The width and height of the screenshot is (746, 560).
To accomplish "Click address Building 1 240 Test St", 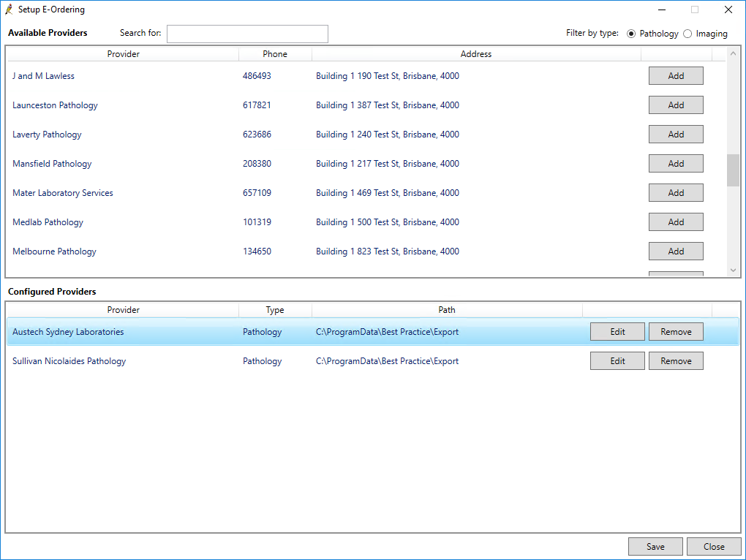I will (388, 135).
